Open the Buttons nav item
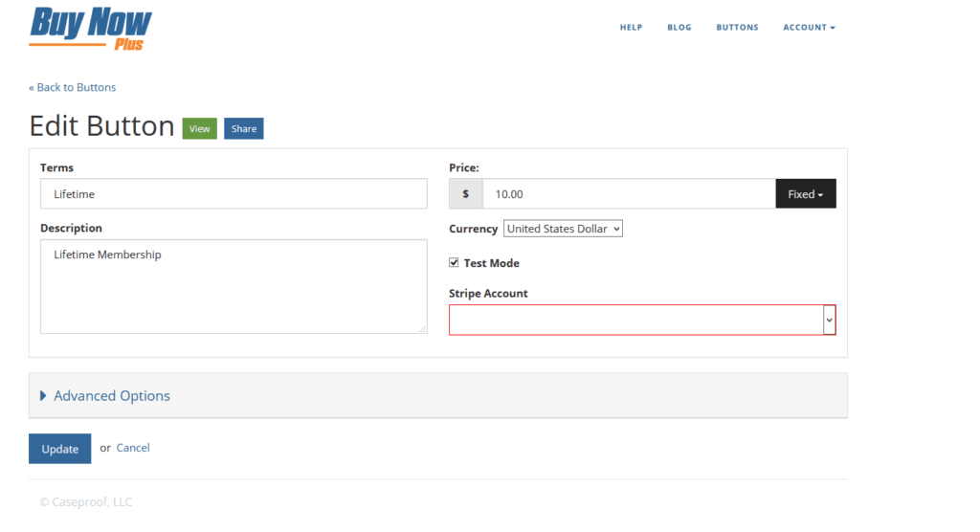This screenshot has width=980, height=532. 737,28
